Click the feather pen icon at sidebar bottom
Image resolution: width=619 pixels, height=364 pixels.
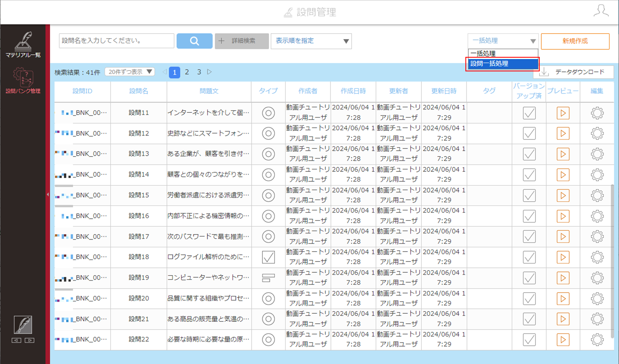[x=23, y=325]
